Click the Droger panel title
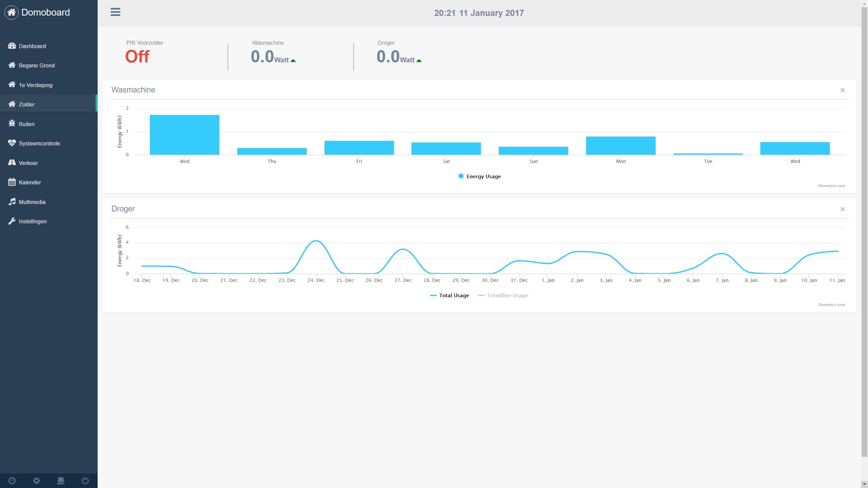Screen dimensions: 868x488 click(x=123, y=209)
